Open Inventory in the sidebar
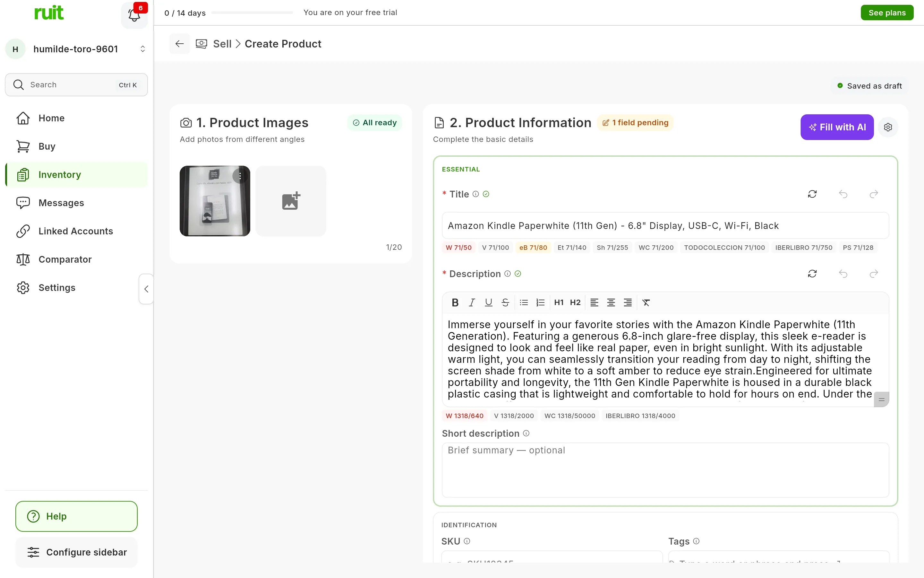 tap(76, 175)
